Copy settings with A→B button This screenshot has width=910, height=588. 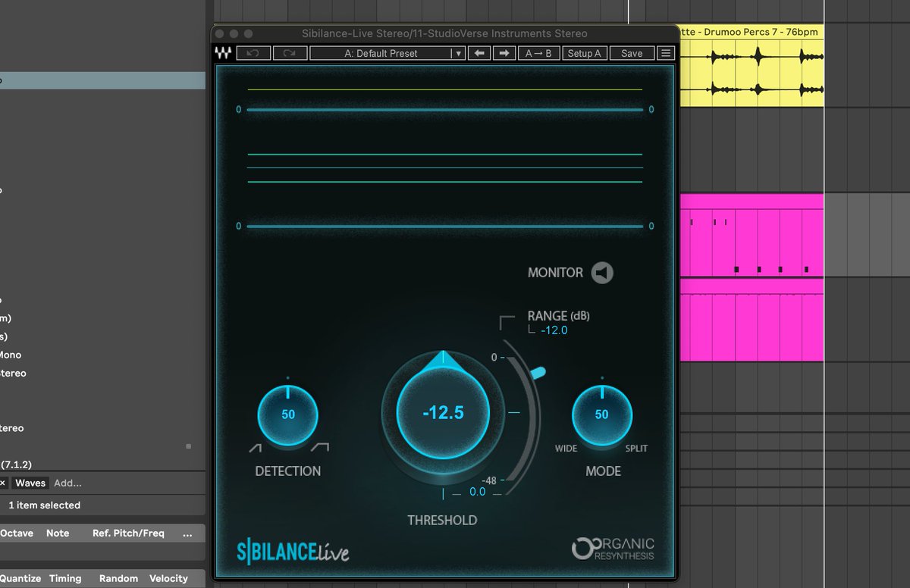tap(538, 53)
